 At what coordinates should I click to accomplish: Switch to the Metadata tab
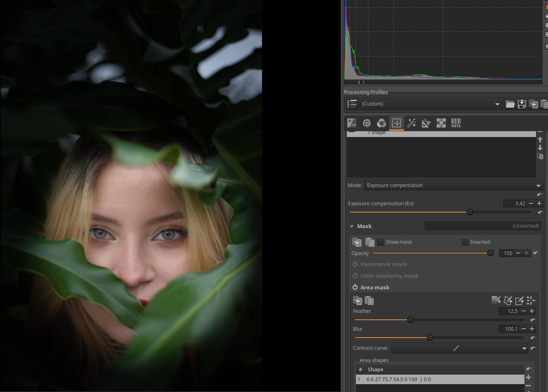[456, 123]
